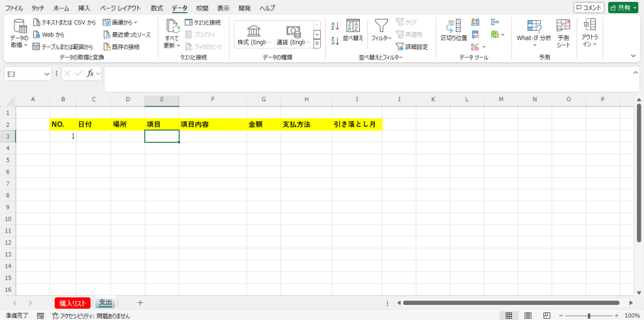Collapse the ribbon with the chevron
Screen dimensions: 644x320
click(x=633, y=56)
